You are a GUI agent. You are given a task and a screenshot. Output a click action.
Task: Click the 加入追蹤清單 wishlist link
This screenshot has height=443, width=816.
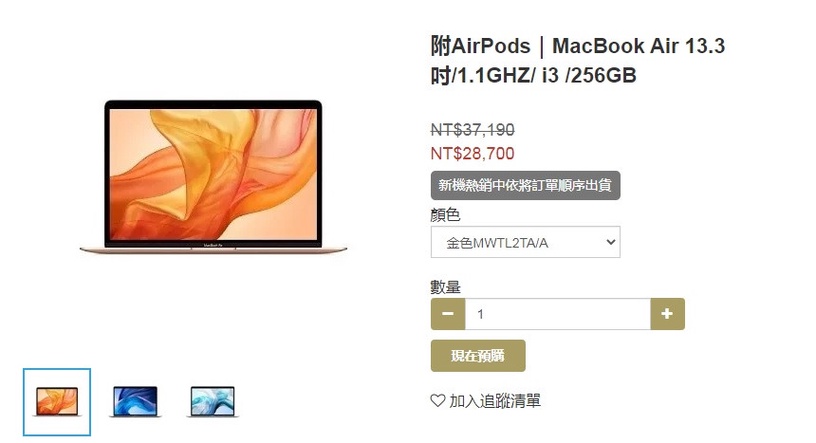click(495, 401)
